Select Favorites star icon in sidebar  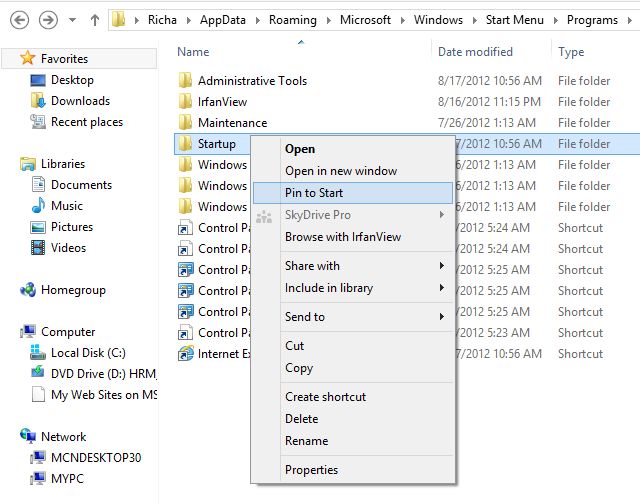tap(27, 58)
